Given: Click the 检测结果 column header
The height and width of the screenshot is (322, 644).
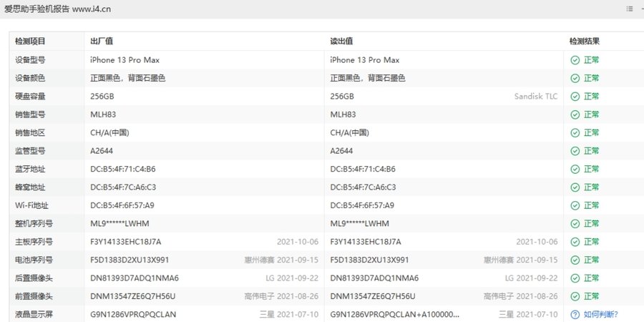Looking at the screenshot, I should point(585,42).
